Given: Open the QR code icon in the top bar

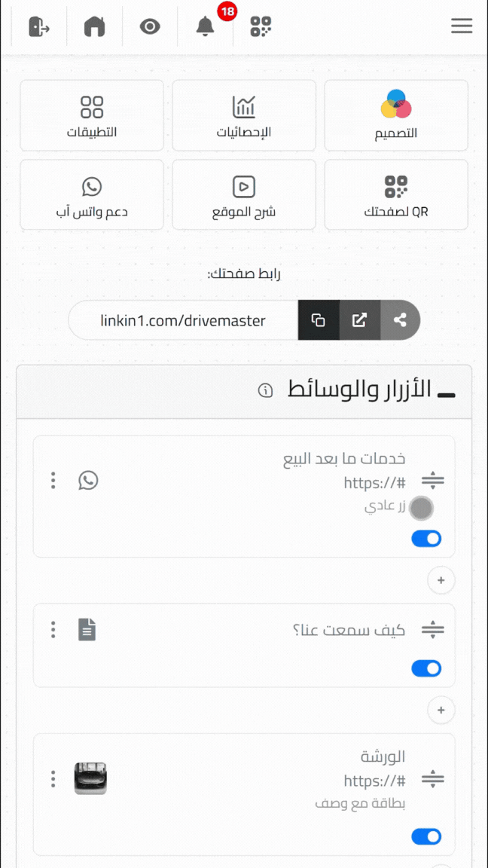Looking at the screenshot, I should (260, 26).
